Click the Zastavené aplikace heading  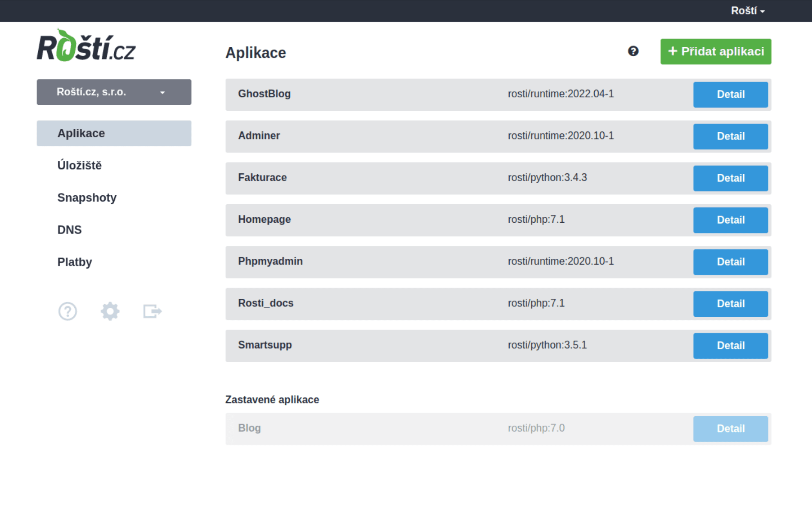(x=272, y=400)
